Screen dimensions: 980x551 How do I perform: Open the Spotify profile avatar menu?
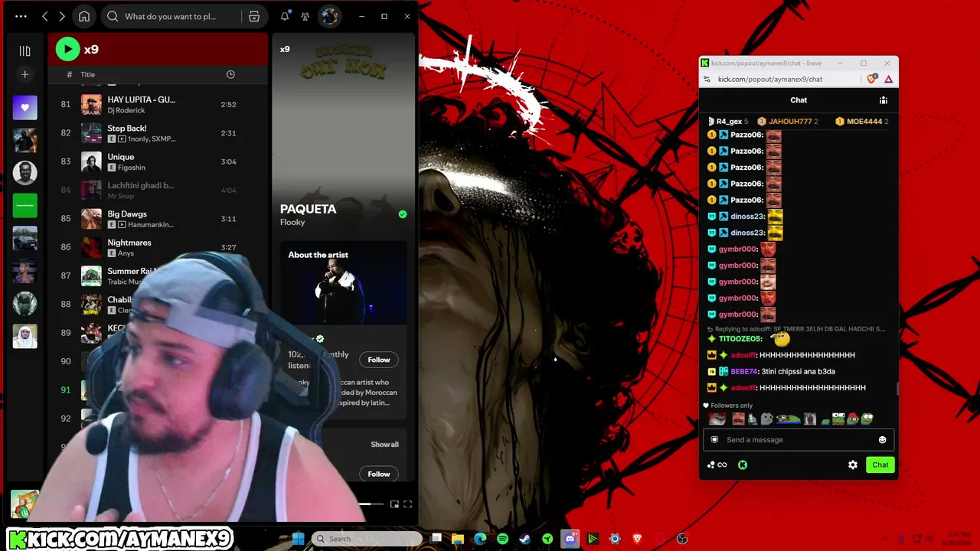click(x=329, y=16)
